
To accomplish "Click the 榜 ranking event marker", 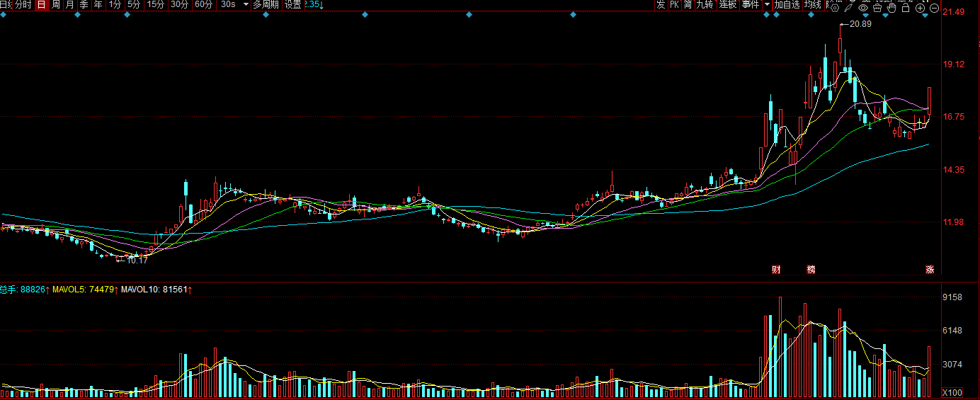I will coord(811,269).
